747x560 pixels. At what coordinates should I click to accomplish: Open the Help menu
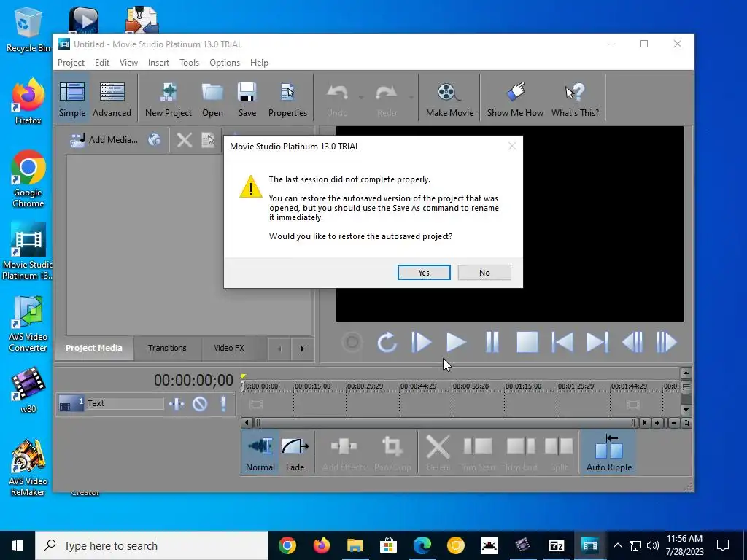pyautogui.click(x=259, y=63)
